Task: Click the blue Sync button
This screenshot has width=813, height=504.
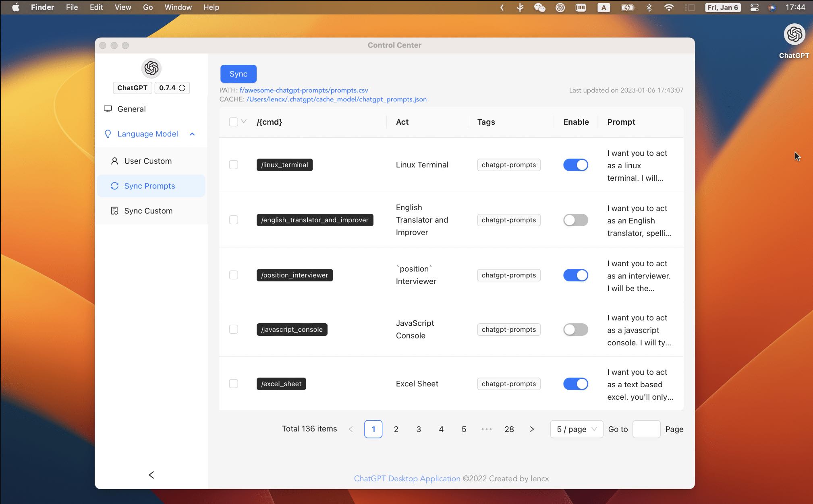Action: pyautogui.click(x=239, y=74)
